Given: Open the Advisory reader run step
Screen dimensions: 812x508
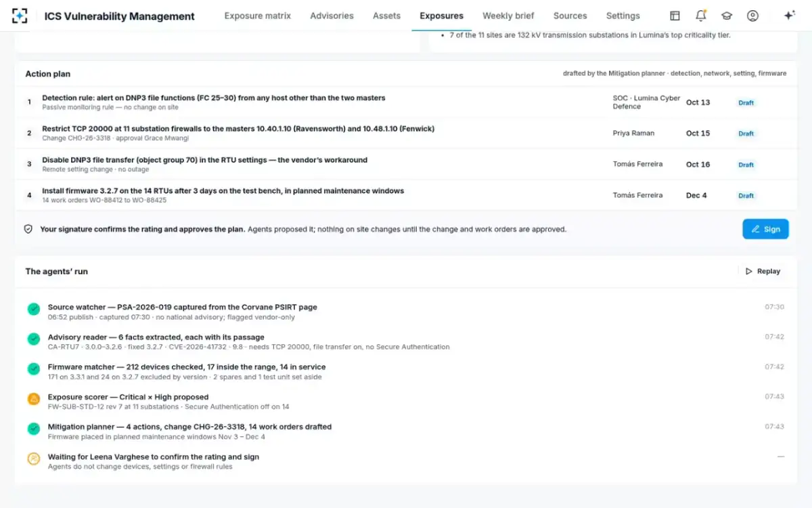Looking at the screenshot, I should pos(405,341).
